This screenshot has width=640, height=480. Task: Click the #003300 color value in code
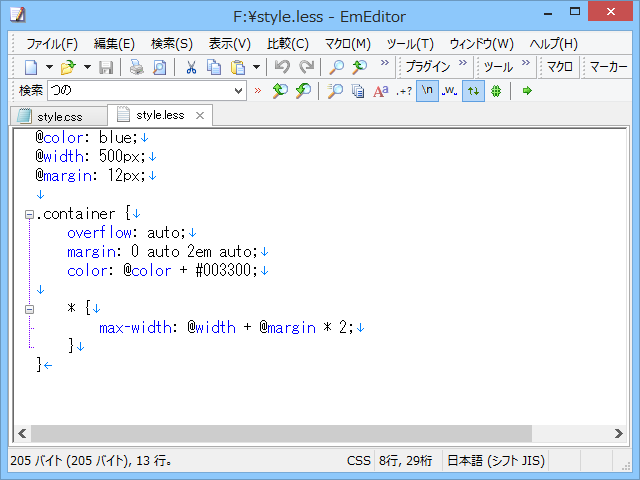coord(223,270)
